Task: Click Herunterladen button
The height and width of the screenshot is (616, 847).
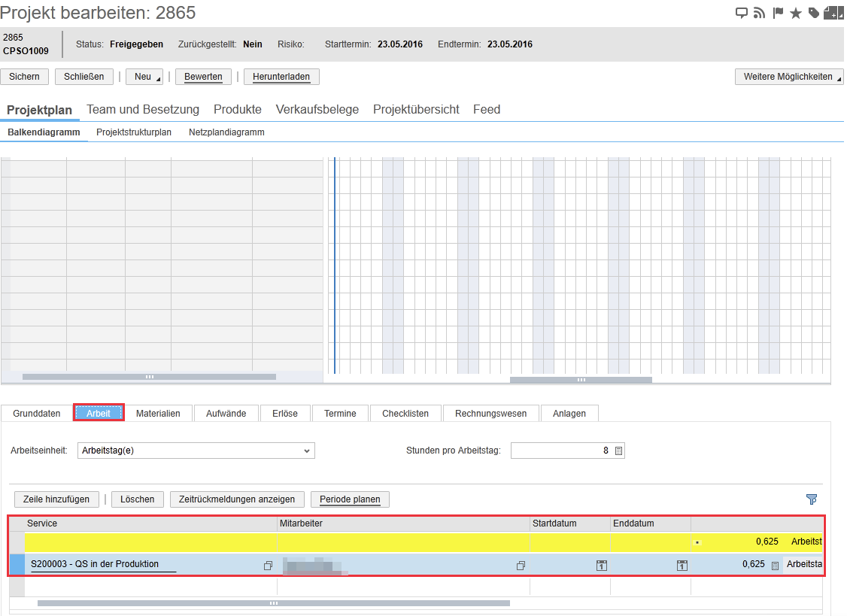Action: pos(281,77)
